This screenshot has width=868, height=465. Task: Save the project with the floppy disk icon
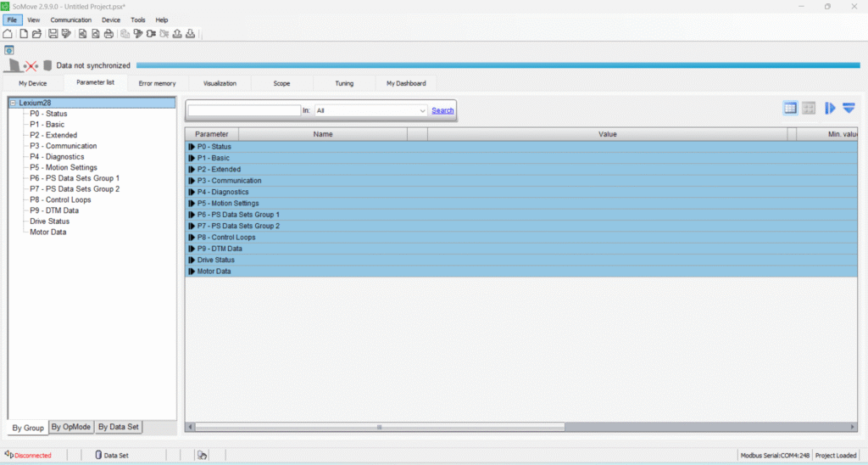pyautogui.click(x=53, y=34)
